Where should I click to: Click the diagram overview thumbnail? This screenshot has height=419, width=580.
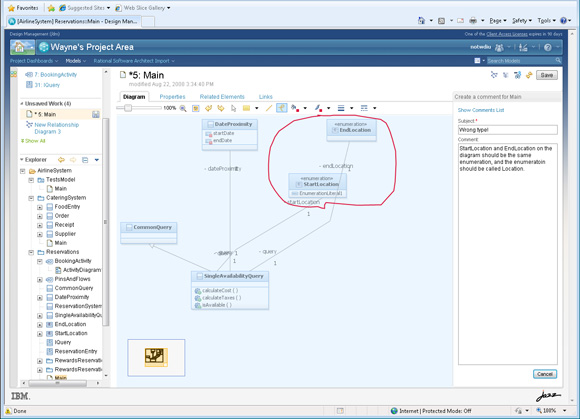point(156,358)
